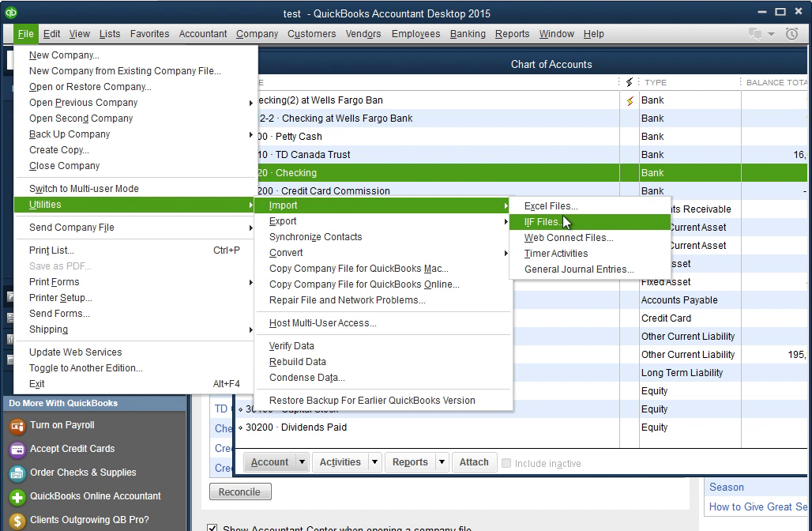Click the Accept Credit Cards icon
Viewport: 812px width, 531px height.
17,449
